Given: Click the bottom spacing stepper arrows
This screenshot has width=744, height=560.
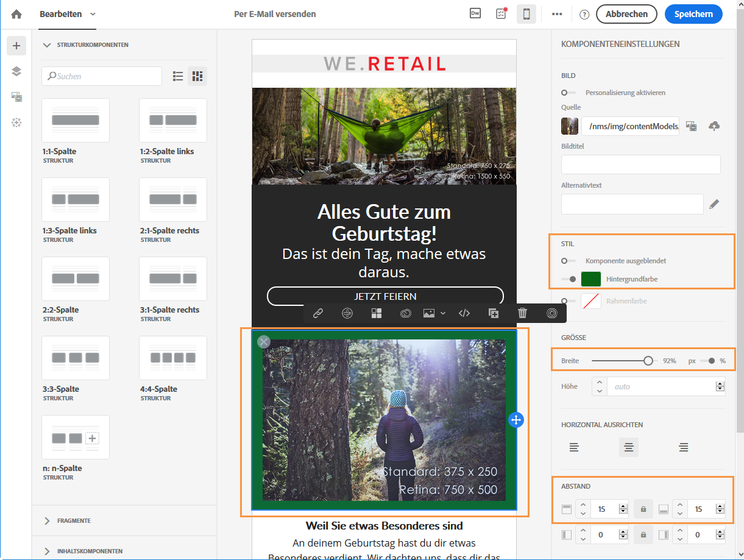Looking at the screenshot, I should 681,509.
